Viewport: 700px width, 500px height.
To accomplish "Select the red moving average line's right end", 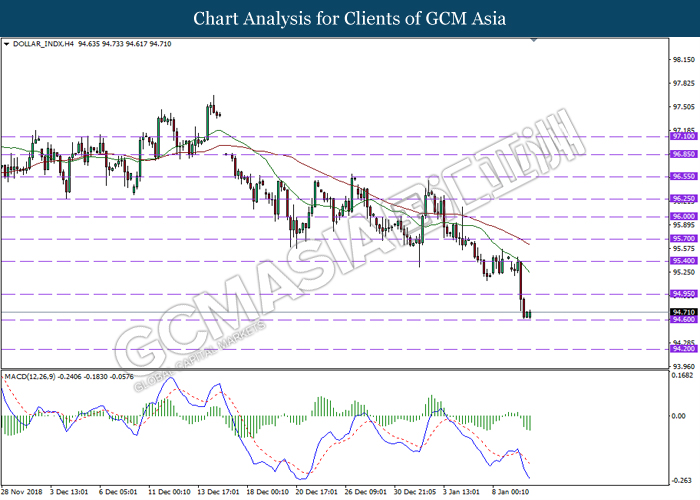I will (529, 244).
